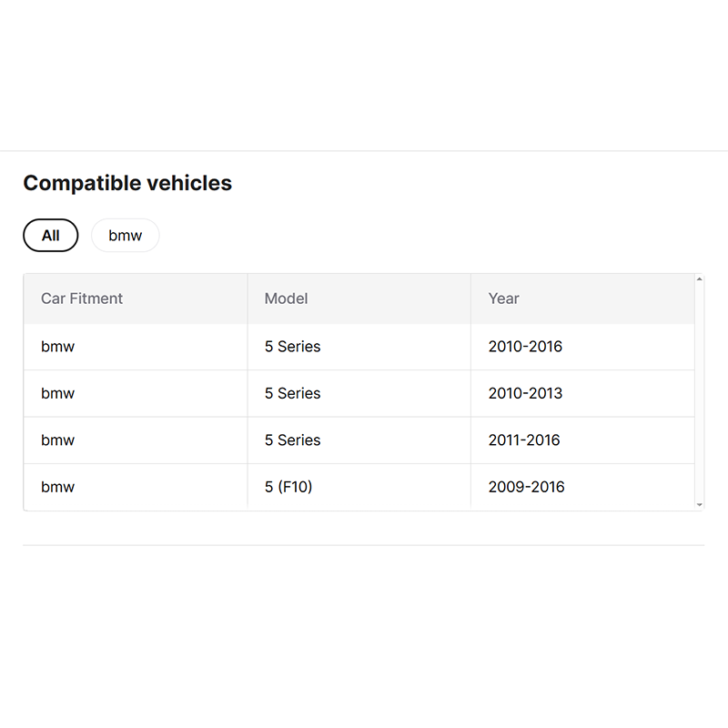Viewport: 728px width, 728px height.
Task: Select the 2011-2016 year cell
Action: [524, 440]
